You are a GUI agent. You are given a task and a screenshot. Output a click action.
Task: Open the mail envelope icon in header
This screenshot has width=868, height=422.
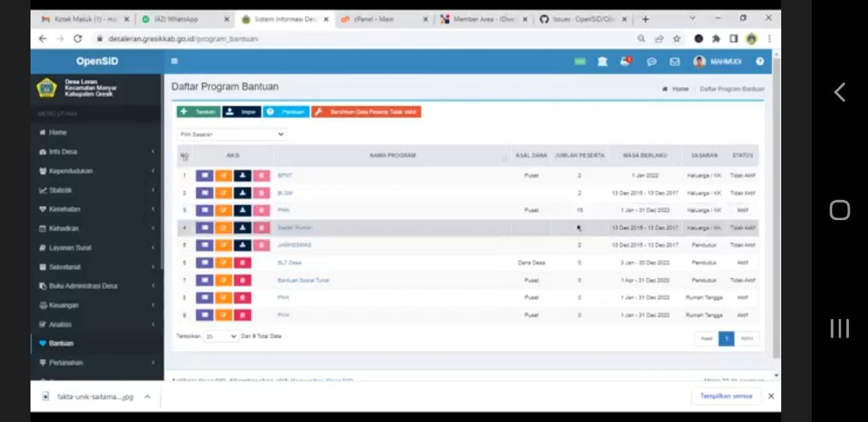coord(674,61)
